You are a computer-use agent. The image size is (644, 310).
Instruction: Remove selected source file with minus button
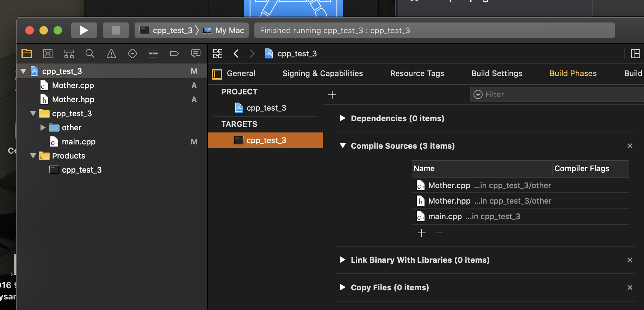click(439, 233)
